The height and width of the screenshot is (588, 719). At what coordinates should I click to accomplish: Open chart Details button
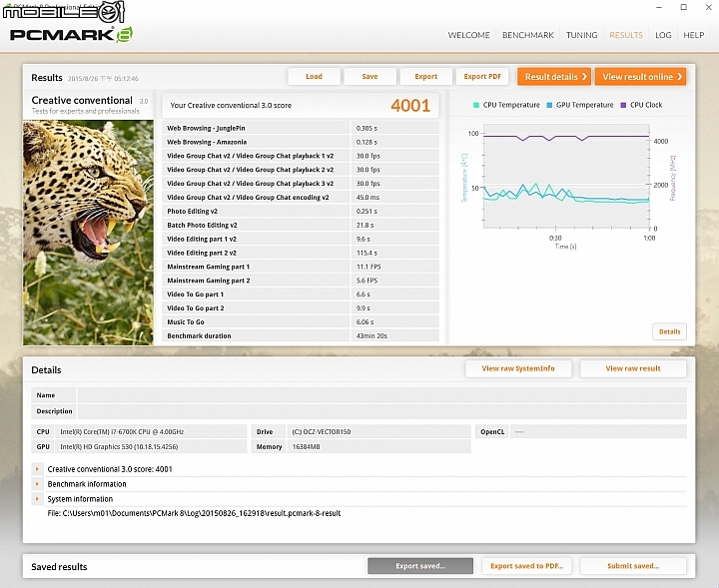coord(669,331)
